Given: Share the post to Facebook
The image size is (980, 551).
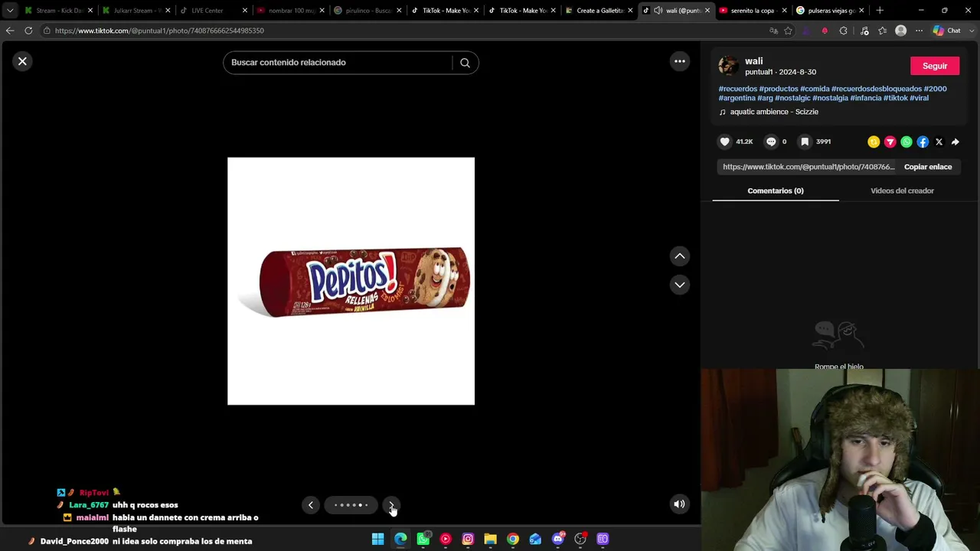Looking at the screenshot, I should [x=923, y=142].
